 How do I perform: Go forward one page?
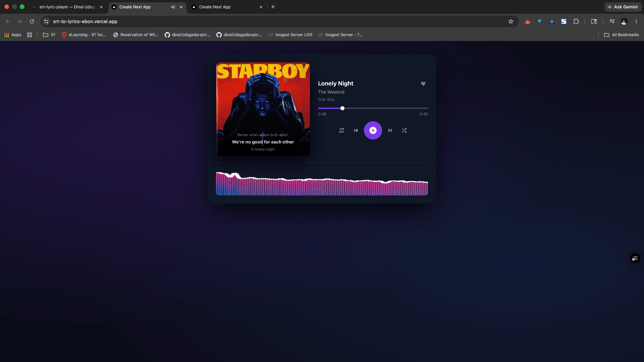20,21
